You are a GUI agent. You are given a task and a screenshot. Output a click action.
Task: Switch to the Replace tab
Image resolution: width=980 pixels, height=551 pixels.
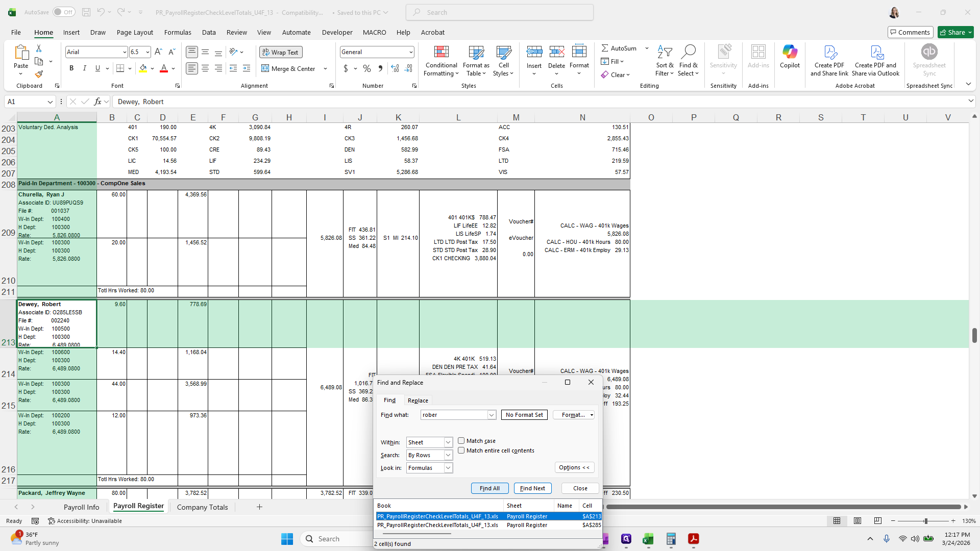pos(418,400)
